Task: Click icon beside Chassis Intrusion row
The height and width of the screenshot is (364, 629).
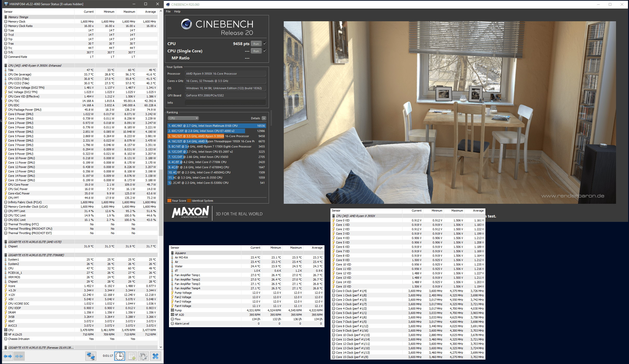Action: tap(6, 339)
